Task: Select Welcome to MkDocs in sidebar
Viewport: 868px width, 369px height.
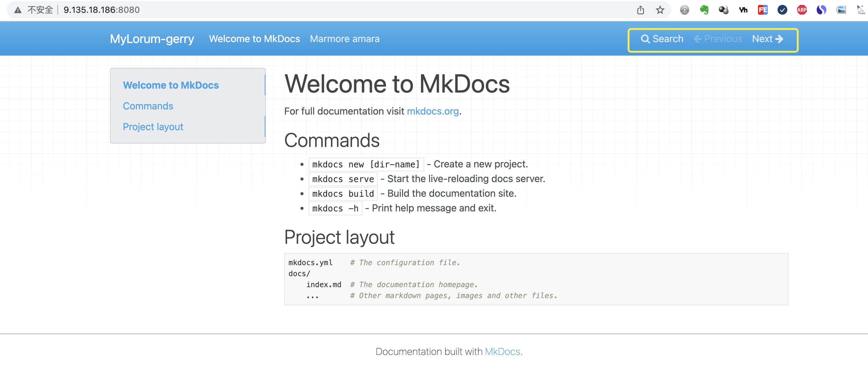Action: [x=171, y=86]
